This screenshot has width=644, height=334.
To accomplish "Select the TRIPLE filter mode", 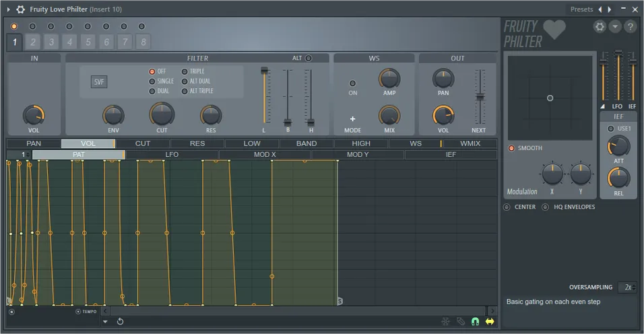I will [x=193, y=71].
